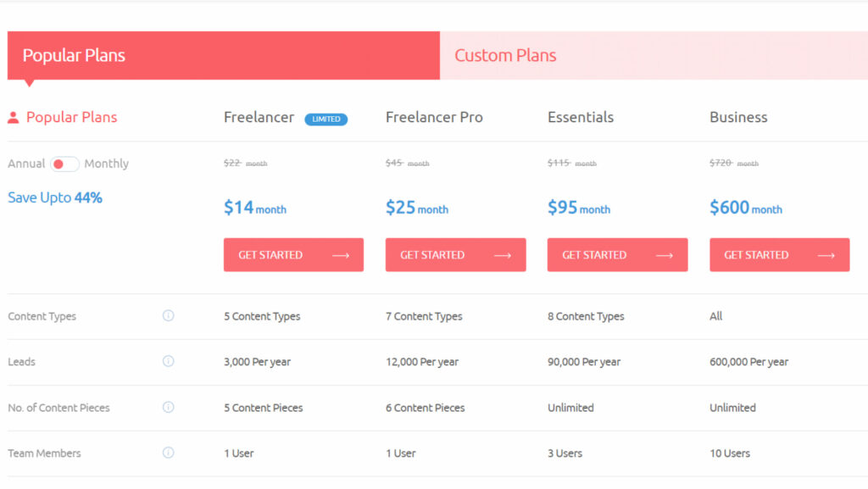868x489 pixels.
Task: Click the Save Upto 44% link
Action: [54, 197]
